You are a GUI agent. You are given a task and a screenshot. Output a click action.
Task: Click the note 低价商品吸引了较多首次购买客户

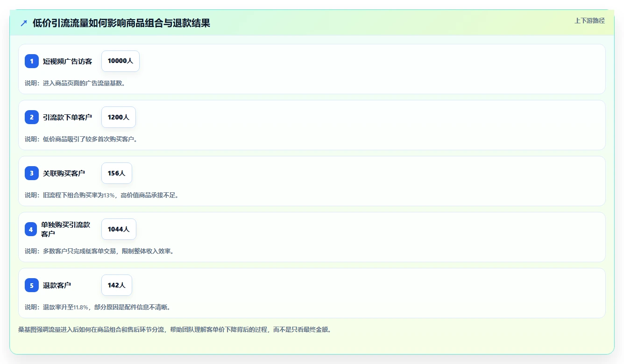pos(81,139)
